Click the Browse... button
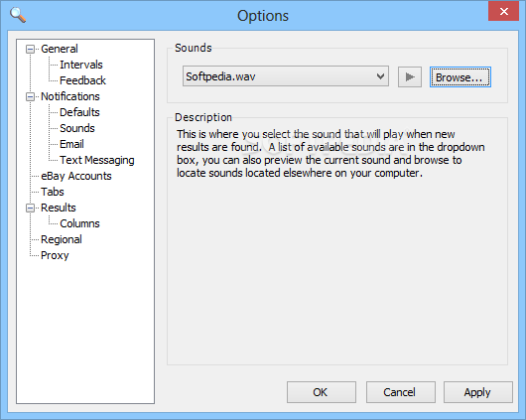The width and height of the screenshot is (526, 420). click(460, 76)
